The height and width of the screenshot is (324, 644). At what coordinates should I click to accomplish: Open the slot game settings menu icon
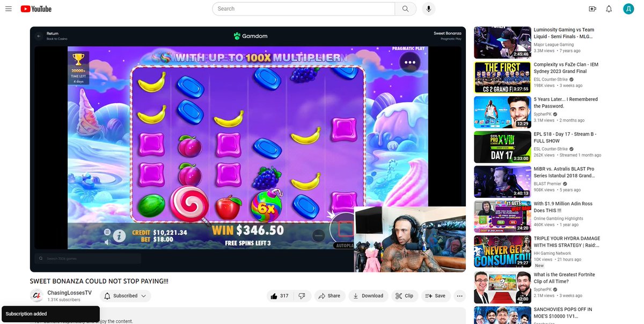point(107,232)
